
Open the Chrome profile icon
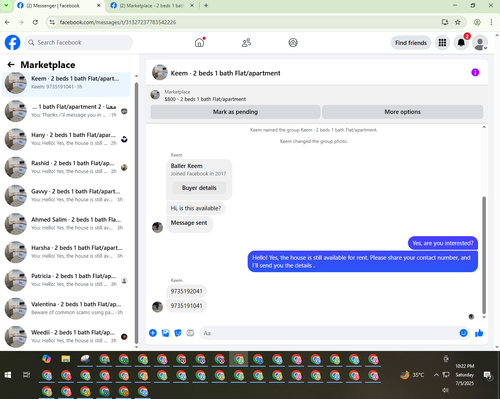[x=477, y=22]
